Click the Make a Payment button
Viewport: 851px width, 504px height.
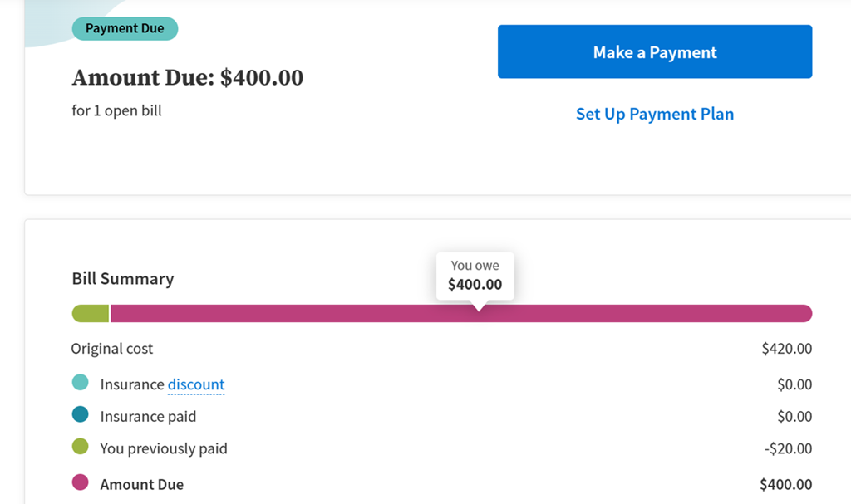point(655,51)
